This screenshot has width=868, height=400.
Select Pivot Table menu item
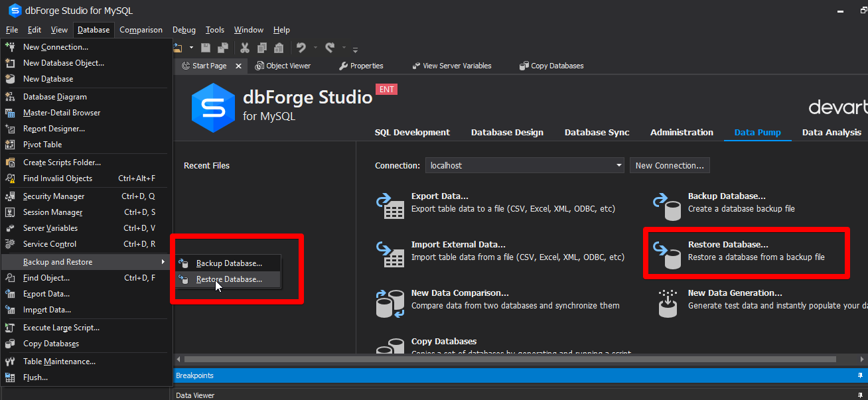pos(86,145)
